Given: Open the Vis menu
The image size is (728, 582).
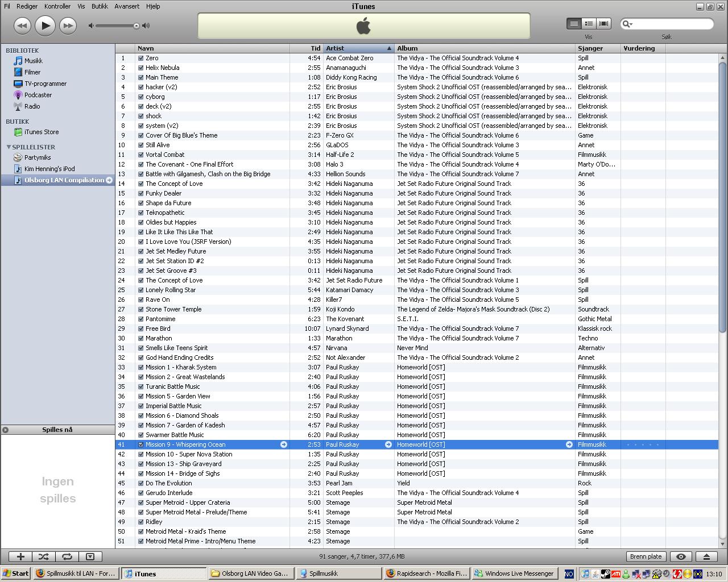Looking at the screenshot, I should [x=81, y=6].
